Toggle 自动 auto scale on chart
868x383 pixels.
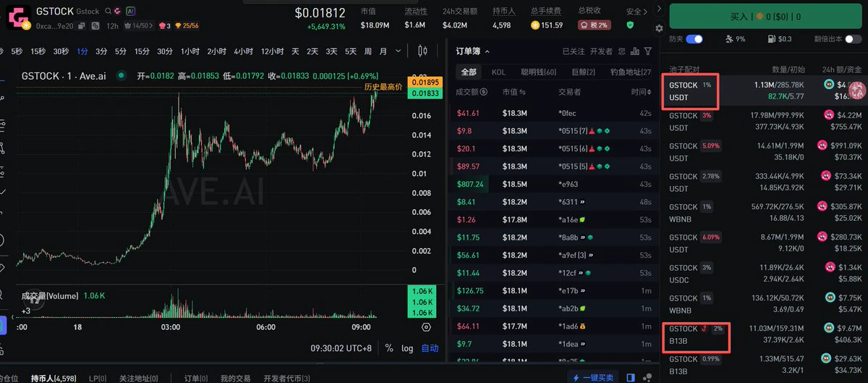tap(430, 348)
